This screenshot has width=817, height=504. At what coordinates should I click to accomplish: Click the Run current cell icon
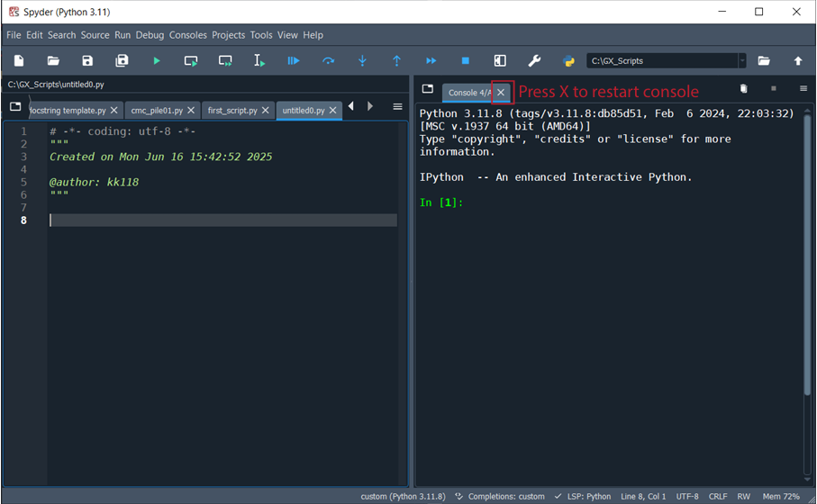[191, 61]
